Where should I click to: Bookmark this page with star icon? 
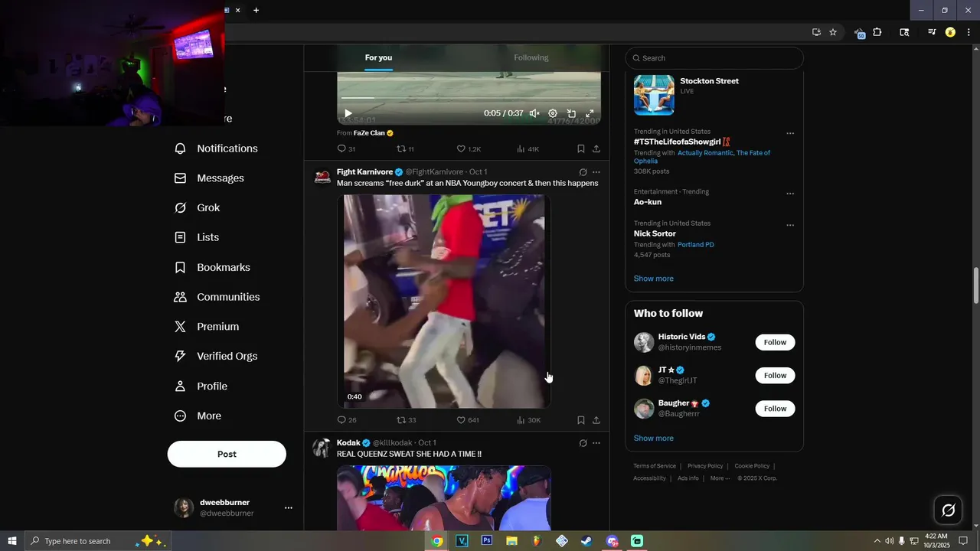tap(833, 32)
